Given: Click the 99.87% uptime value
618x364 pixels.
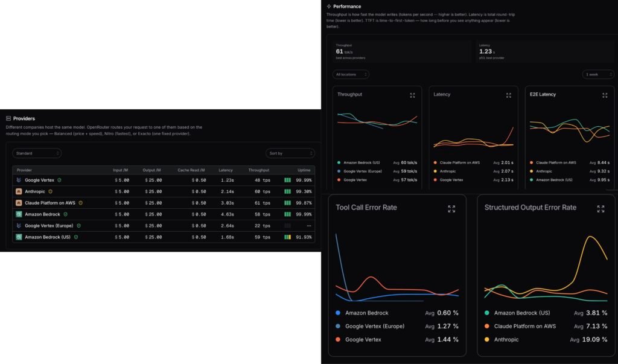Looking at the screenshot, I should point(304,203).
